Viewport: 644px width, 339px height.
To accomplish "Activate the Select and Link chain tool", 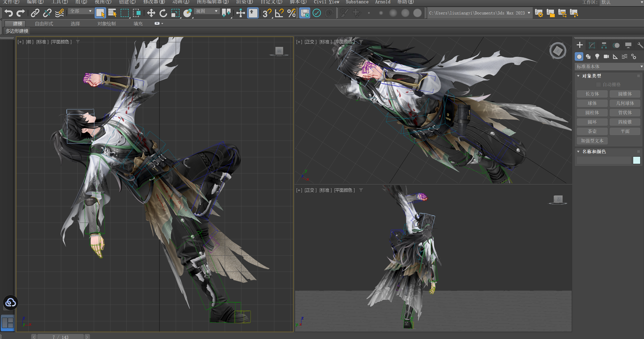I will [x=35, y=13].
